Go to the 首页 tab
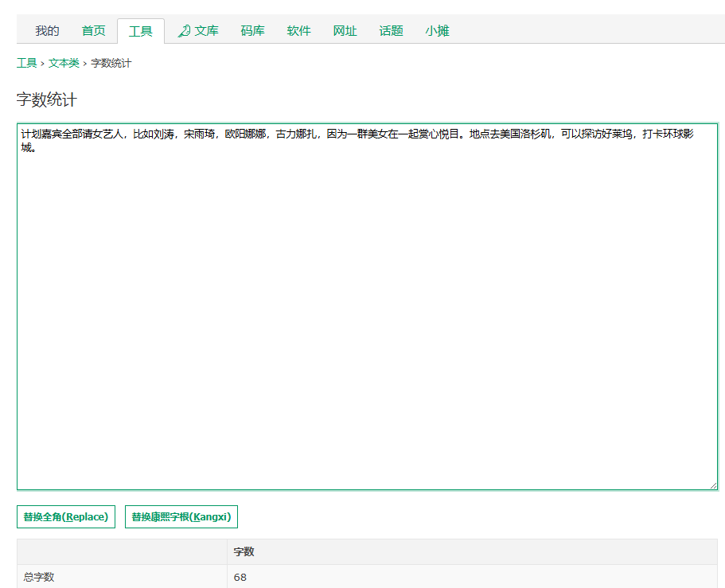 click(93, 31)
